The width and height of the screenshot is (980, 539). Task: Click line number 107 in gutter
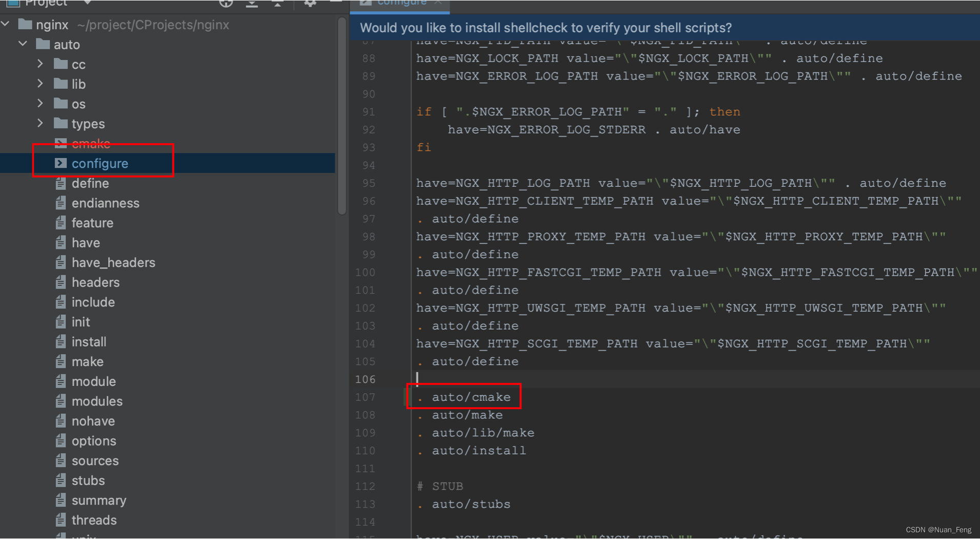(x=365, y=397)
